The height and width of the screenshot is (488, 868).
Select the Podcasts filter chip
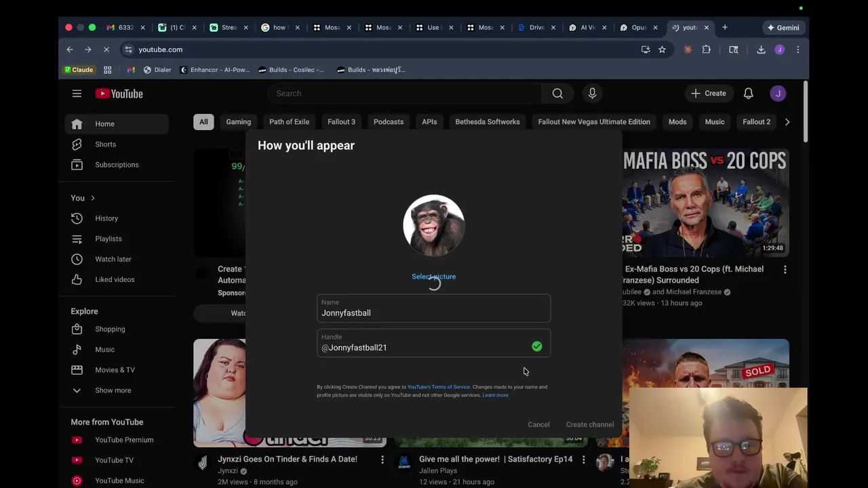[x=389, y=122]
